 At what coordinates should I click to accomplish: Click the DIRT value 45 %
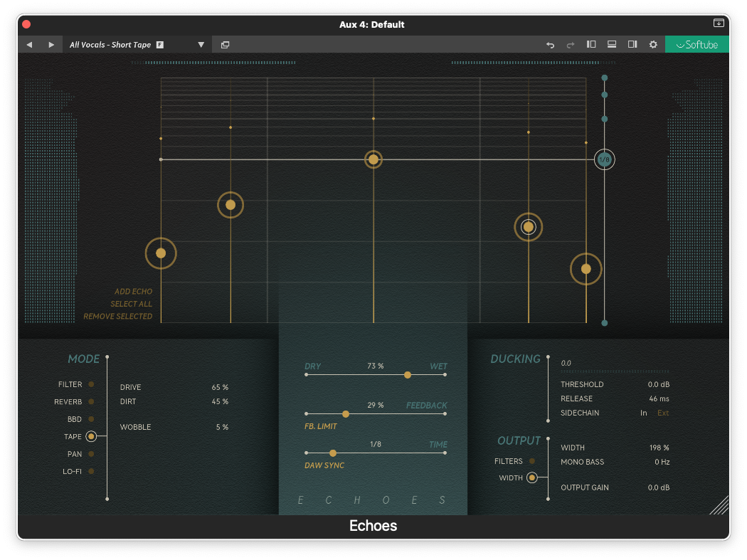pyautogui.click(x=220, y=401)
